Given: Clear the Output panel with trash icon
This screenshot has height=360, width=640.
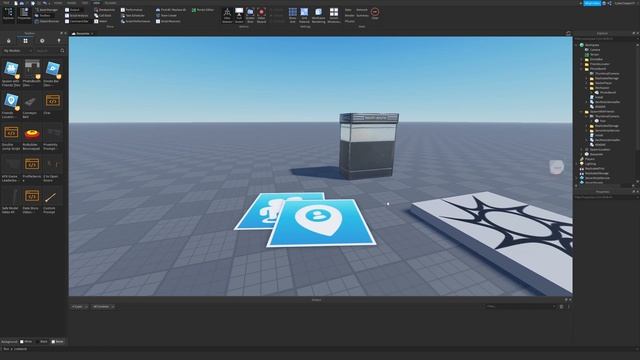Looking at the screenshot, I should (x=562, y=307).
